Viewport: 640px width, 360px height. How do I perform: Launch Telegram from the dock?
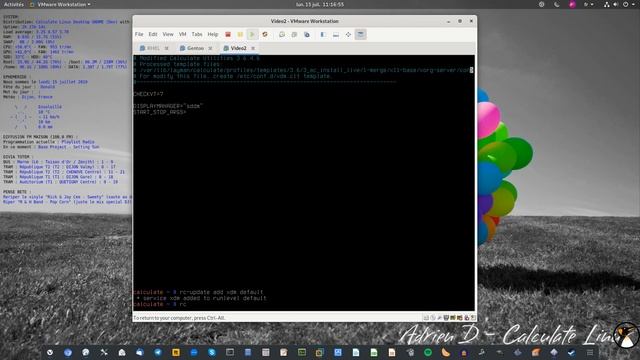coord(158,352)
